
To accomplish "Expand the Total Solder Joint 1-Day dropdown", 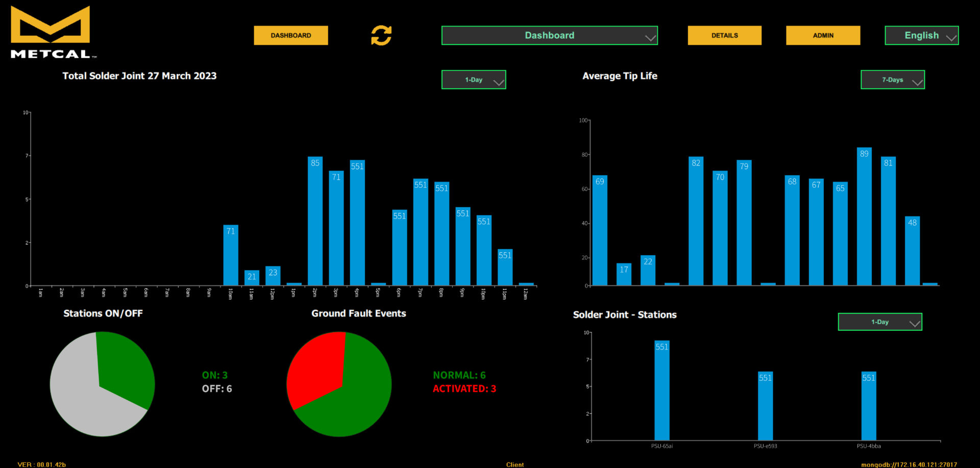I will click(x=473, y=80).
